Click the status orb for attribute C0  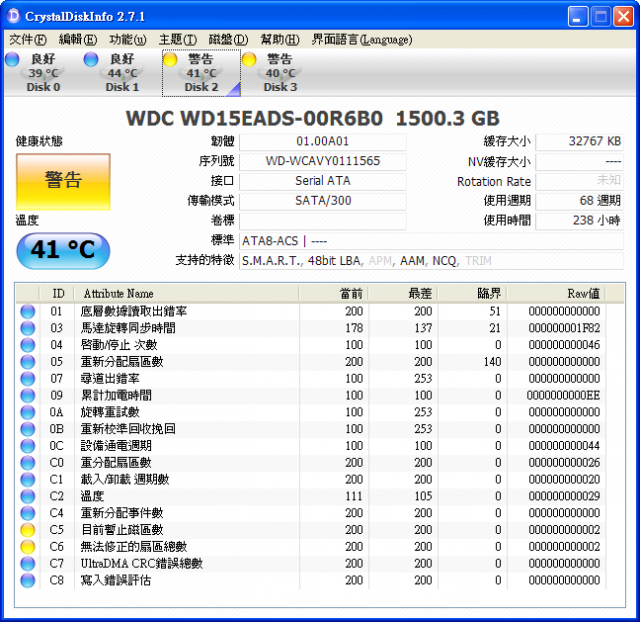coord(28,462)
